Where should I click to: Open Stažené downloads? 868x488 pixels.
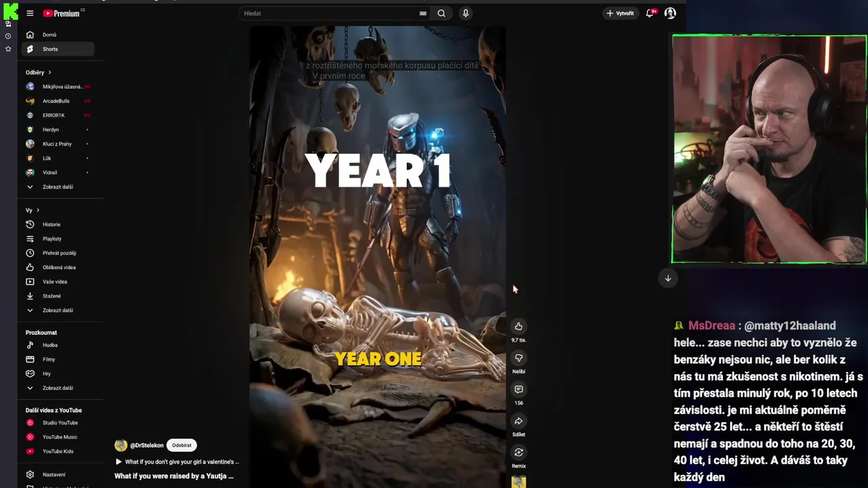58,296
